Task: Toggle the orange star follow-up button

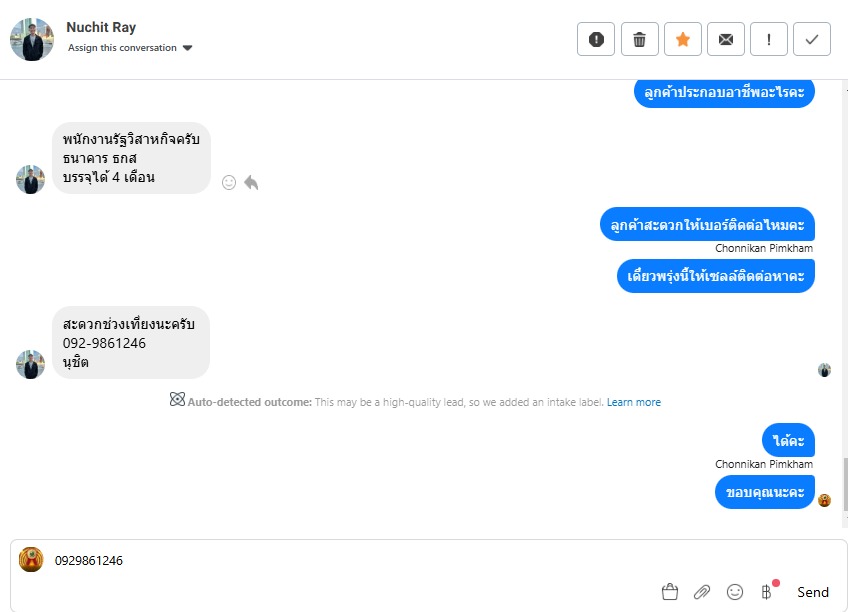Action: point(683,39)
